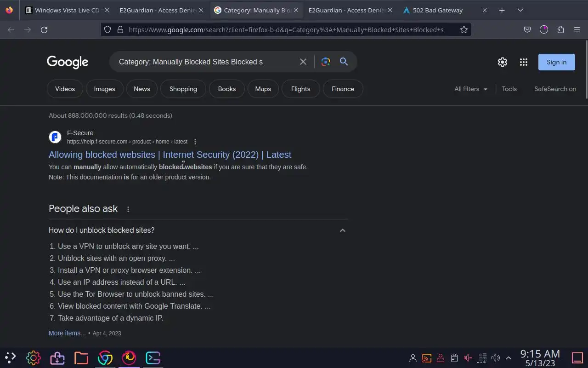This screenshot has height=368, width=588.
Task: Open the clock showing 9:15 AM
Action: (540, 358)
